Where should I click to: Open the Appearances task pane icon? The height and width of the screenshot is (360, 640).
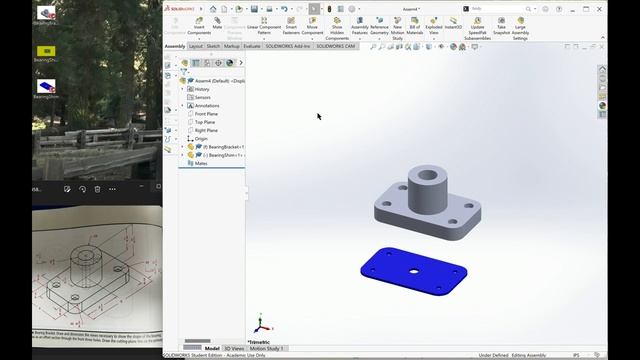tap(602, 106)
